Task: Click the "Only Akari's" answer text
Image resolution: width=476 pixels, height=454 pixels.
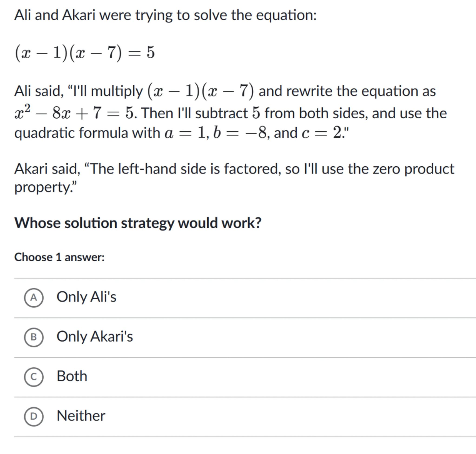Action: pyautogui.click(x=95, y=336)
